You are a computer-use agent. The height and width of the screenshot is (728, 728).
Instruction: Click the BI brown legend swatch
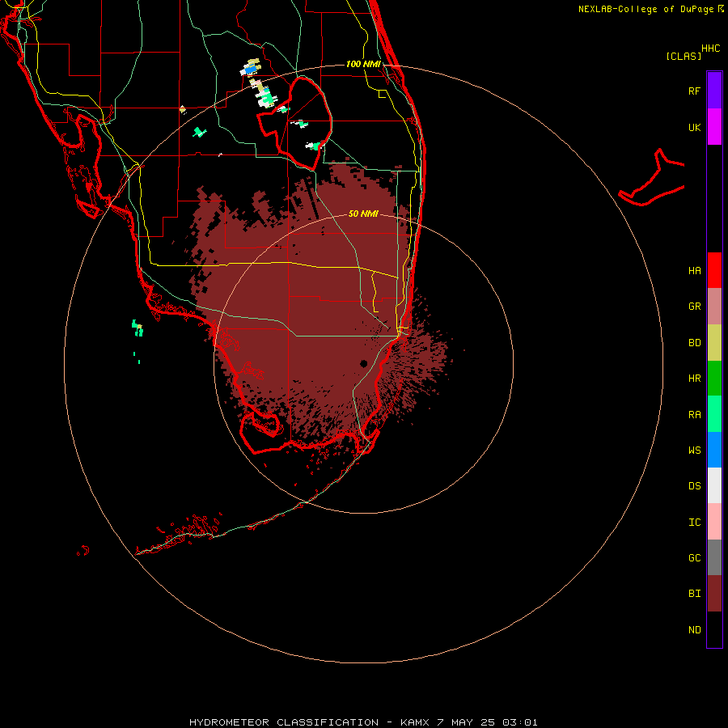pyautogui.click(x=714, y=594)
